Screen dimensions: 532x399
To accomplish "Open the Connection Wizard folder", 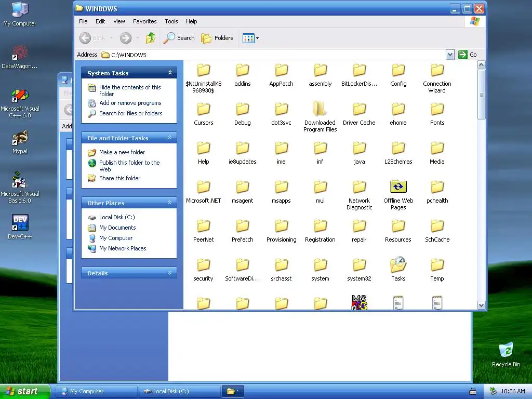I will coord(437,79).
